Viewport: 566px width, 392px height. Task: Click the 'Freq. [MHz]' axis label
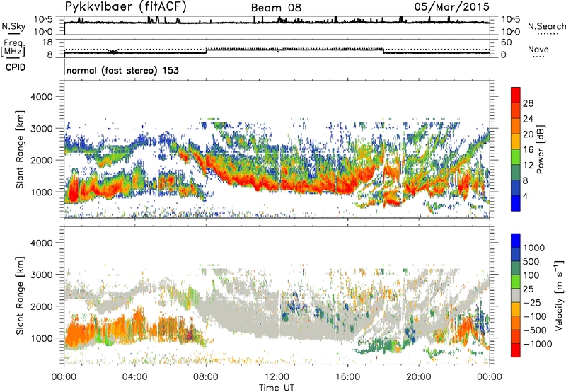click(x=13, y=48)
